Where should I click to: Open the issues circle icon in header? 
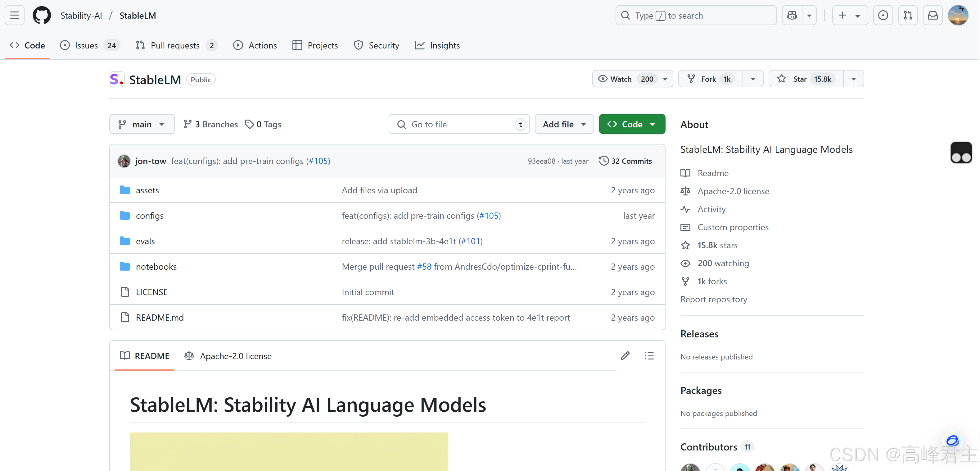pos(883,15)
